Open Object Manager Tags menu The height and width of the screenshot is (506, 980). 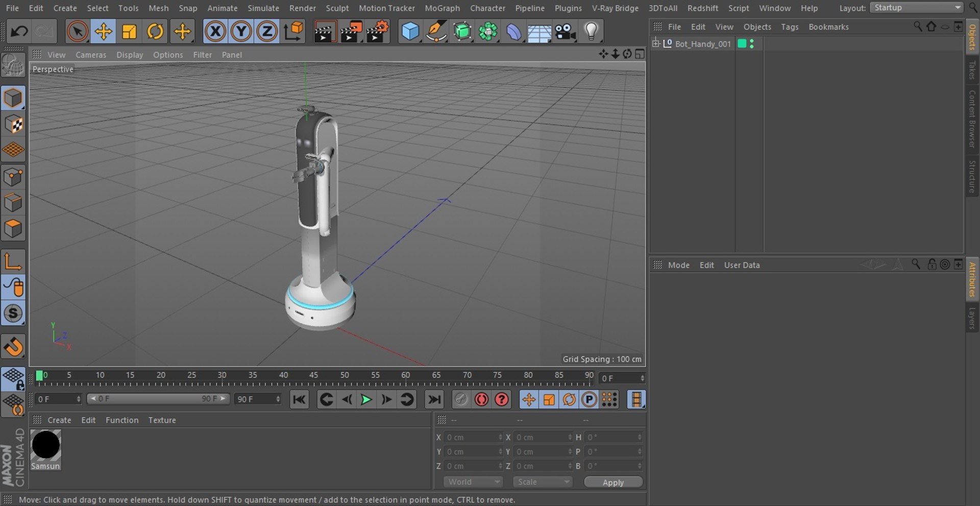pos(790,27)
